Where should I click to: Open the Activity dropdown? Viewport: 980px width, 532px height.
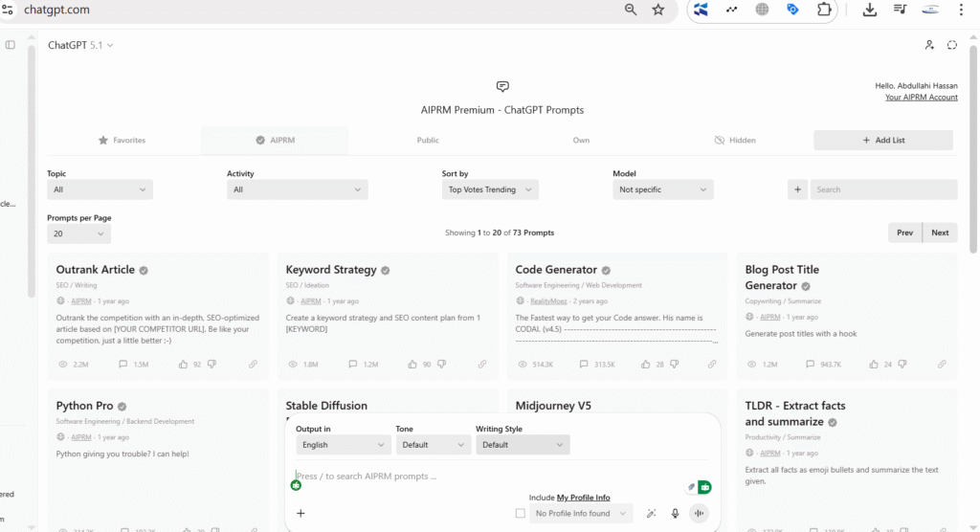298,189
